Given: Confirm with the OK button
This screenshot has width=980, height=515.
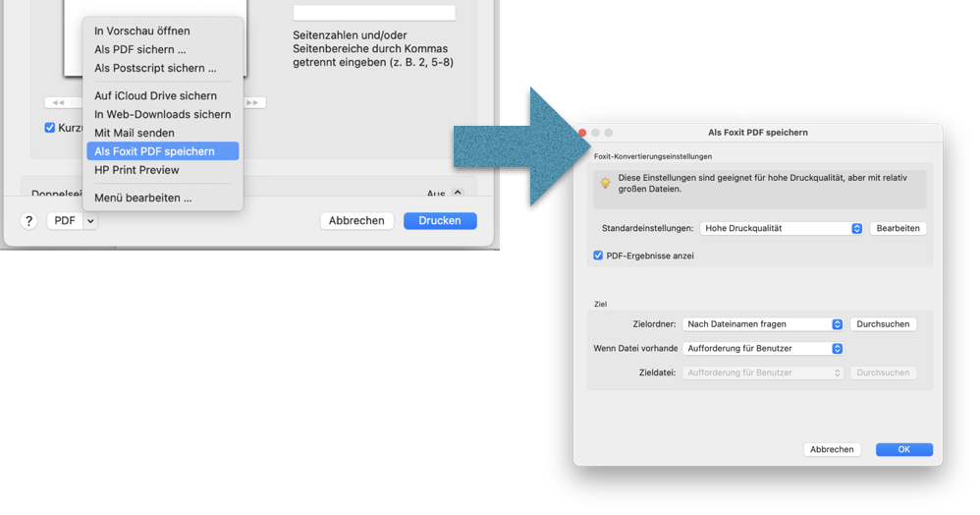Looking at the screenshot, I should [x=903, y=449].
